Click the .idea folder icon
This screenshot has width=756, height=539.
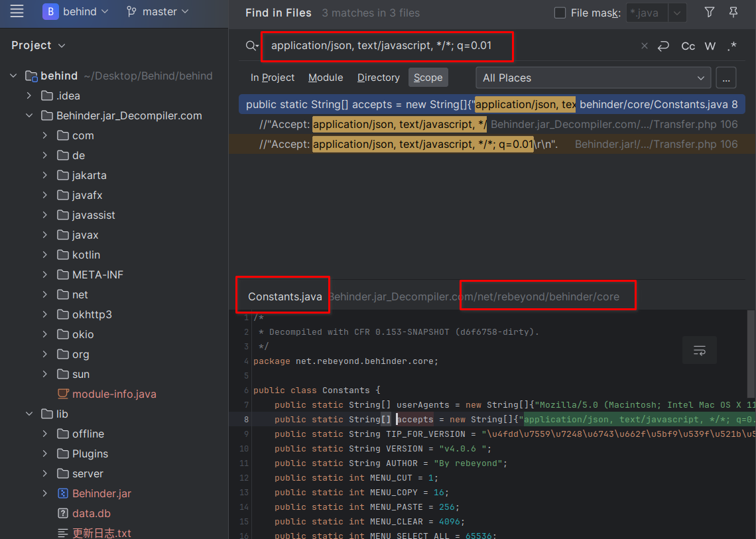(47, 95)
